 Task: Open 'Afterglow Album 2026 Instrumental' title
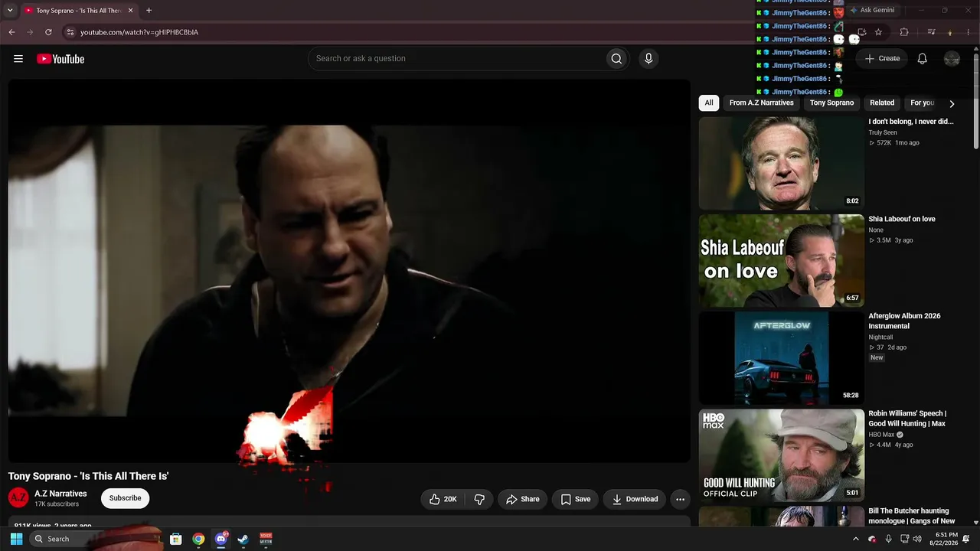point(905,321)
